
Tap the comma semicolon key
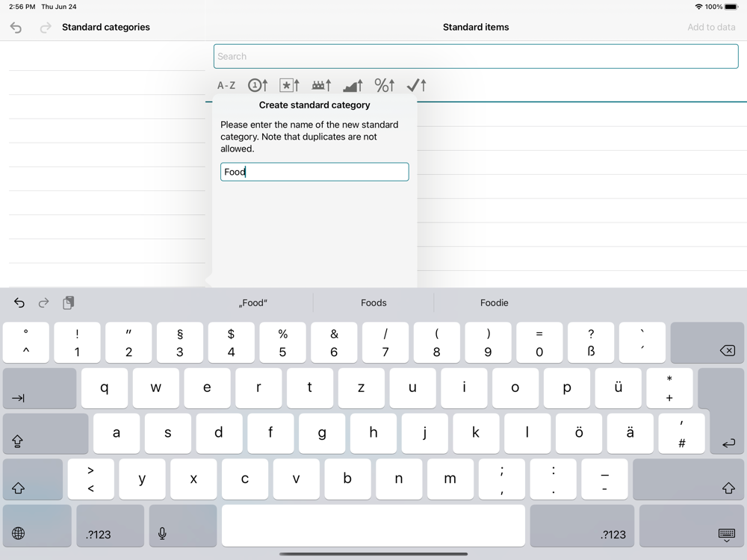coord(502,479)
